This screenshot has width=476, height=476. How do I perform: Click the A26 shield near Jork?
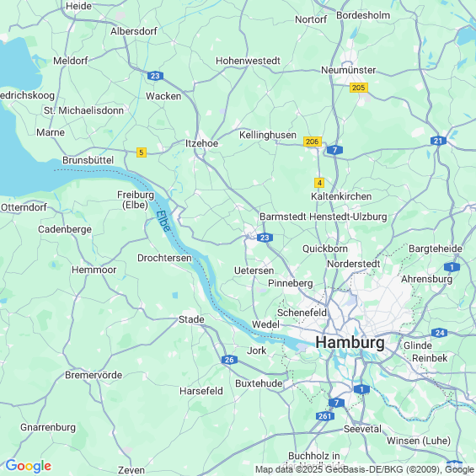click(x=229, y=360)
